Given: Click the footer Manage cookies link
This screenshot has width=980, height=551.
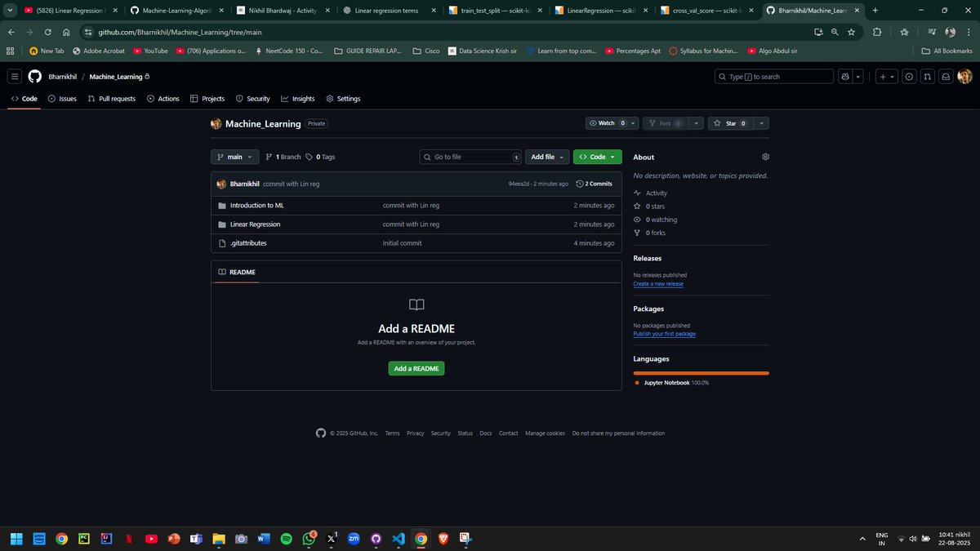Looking at the screenshot, I should point(546,433).
